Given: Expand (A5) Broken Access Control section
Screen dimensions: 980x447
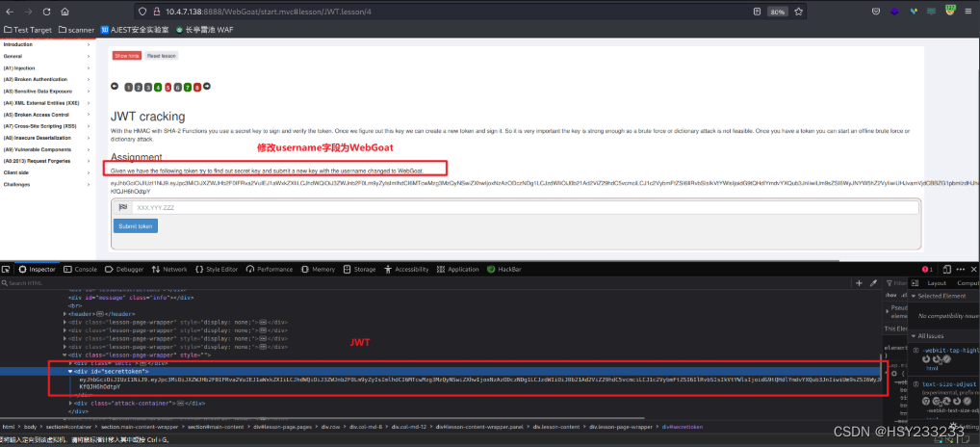Looking at the screenshot, I should click(x=47, y=115).
